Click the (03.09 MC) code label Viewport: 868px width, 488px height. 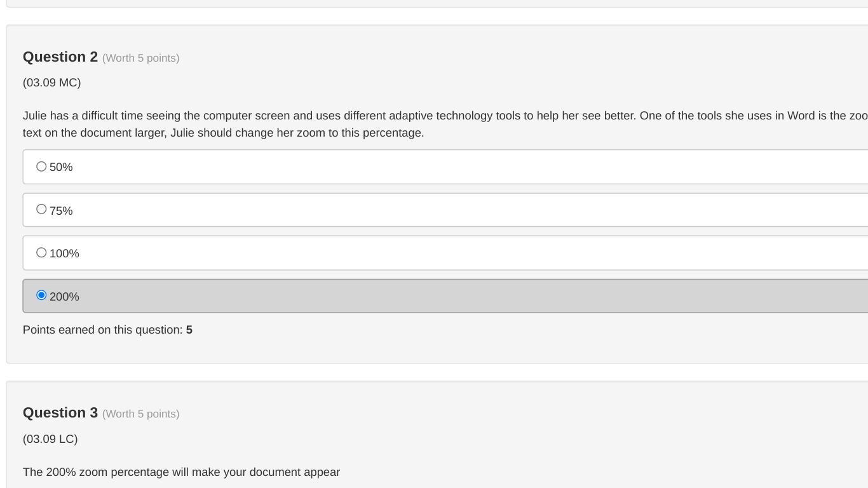[51, 83]
